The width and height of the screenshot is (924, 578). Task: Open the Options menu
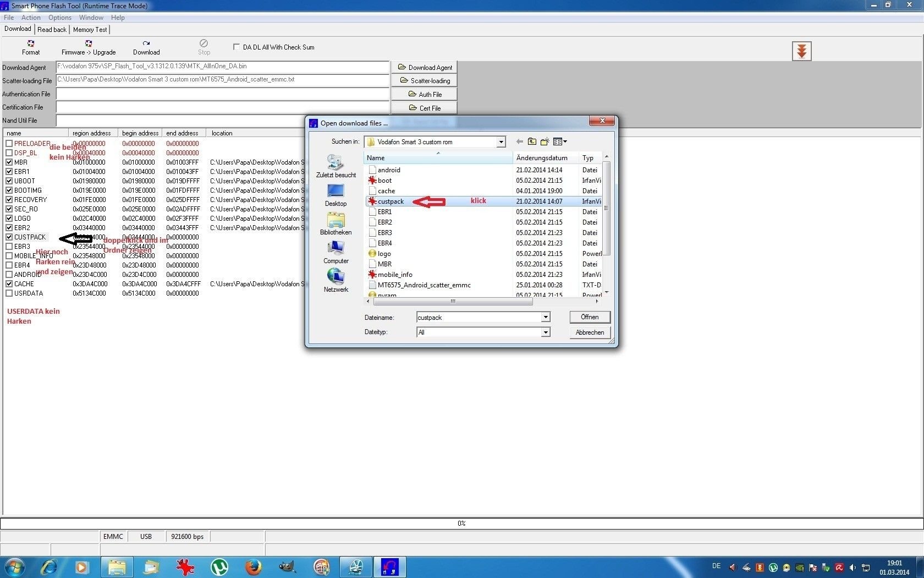coord(59,18)
